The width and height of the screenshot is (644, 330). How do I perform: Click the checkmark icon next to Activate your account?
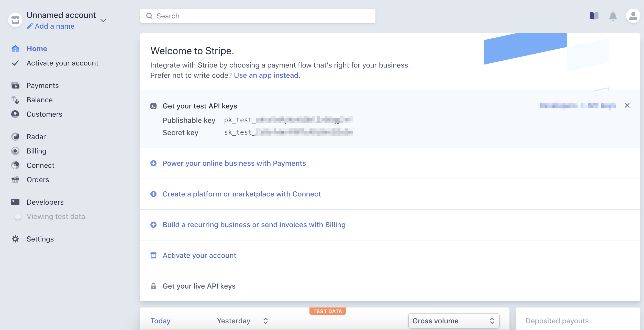(x=15, y=63)
